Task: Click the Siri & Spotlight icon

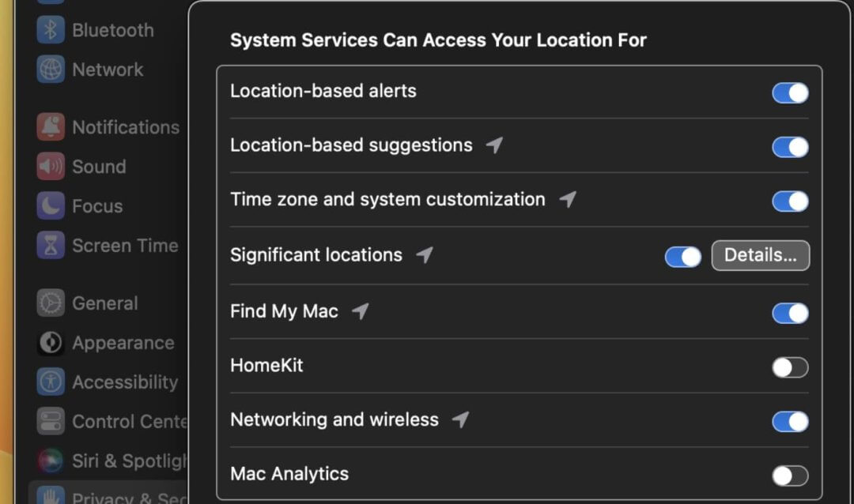Action: (x=51, y=461)
